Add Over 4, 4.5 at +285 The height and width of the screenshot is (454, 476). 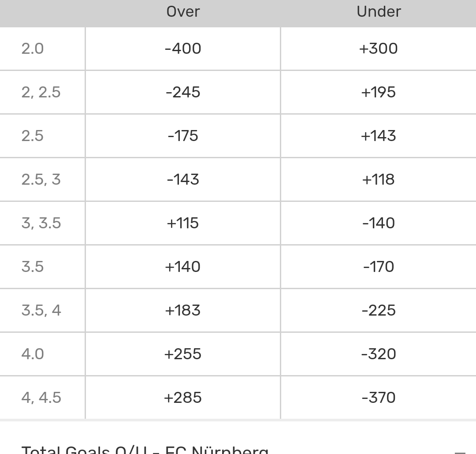coord(183,398)
